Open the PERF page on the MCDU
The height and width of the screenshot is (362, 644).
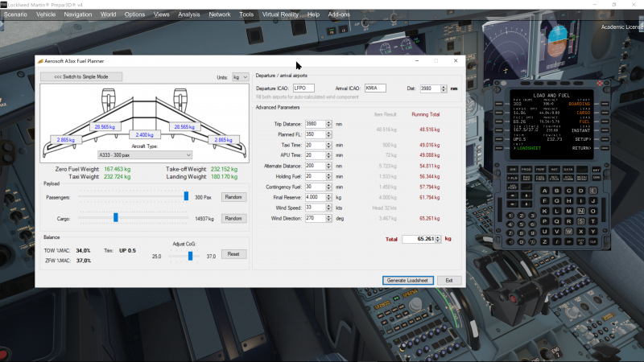(x=540, y=169)
